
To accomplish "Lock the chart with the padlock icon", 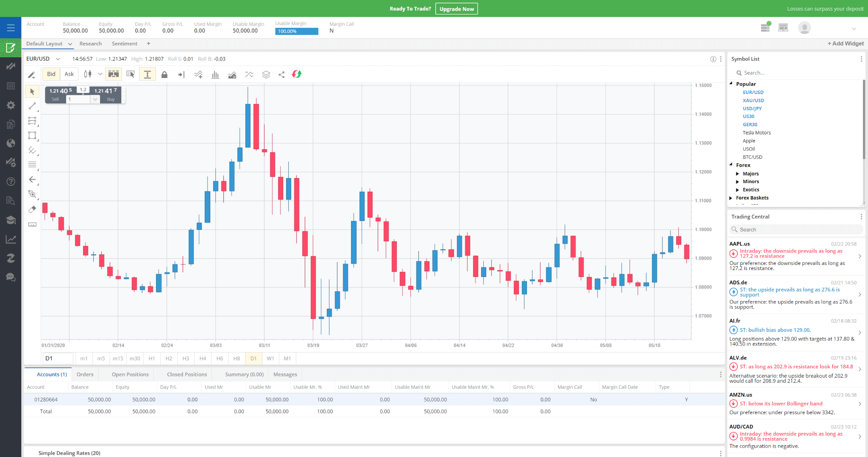I will pos(165,74).
